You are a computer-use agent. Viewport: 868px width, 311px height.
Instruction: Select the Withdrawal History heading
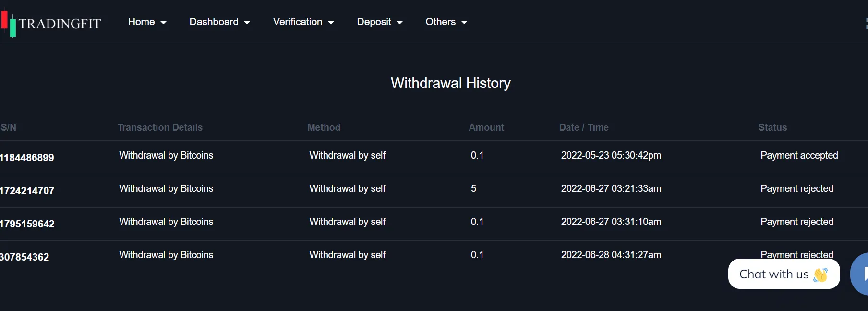click(450, 83)
